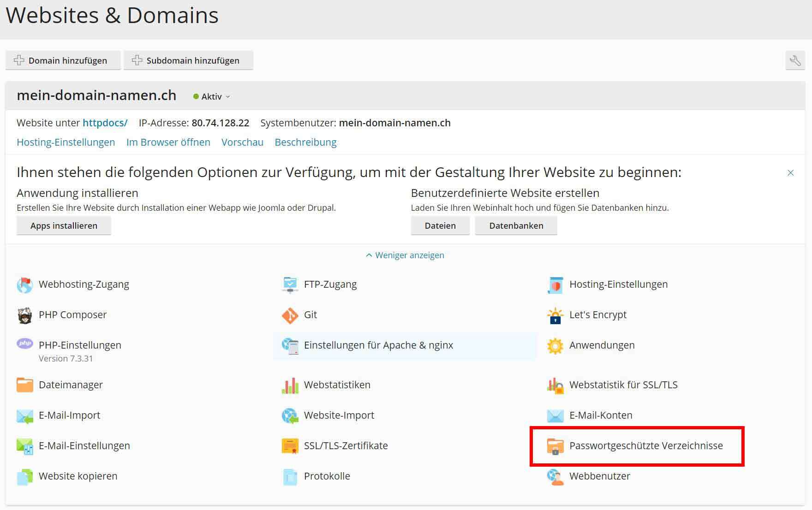Open the httpdocs/ folder link

click(105, 123)
